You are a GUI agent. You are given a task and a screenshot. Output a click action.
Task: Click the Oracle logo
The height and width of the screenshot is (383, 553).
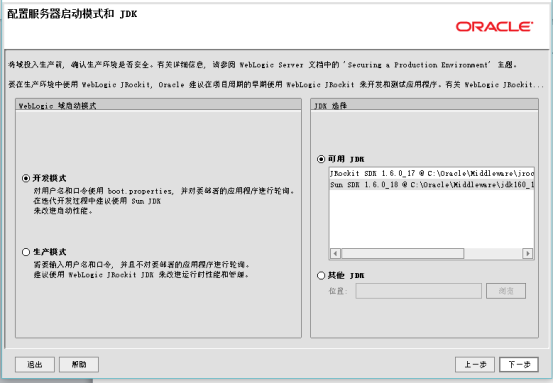[494, 26]
